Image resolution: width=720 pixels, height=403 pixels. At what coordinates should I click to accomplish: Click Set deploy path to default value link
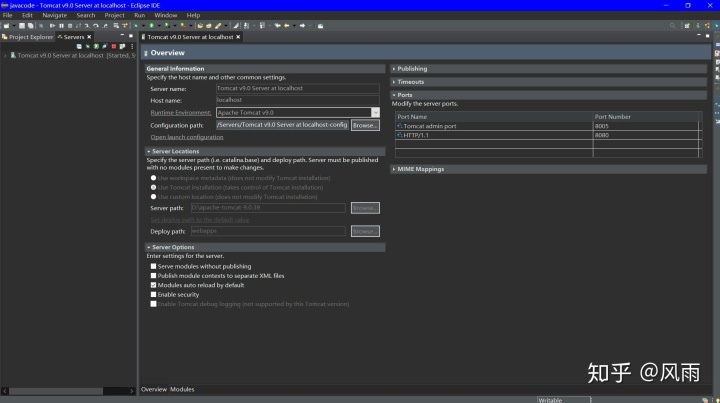tap(199, 220)
